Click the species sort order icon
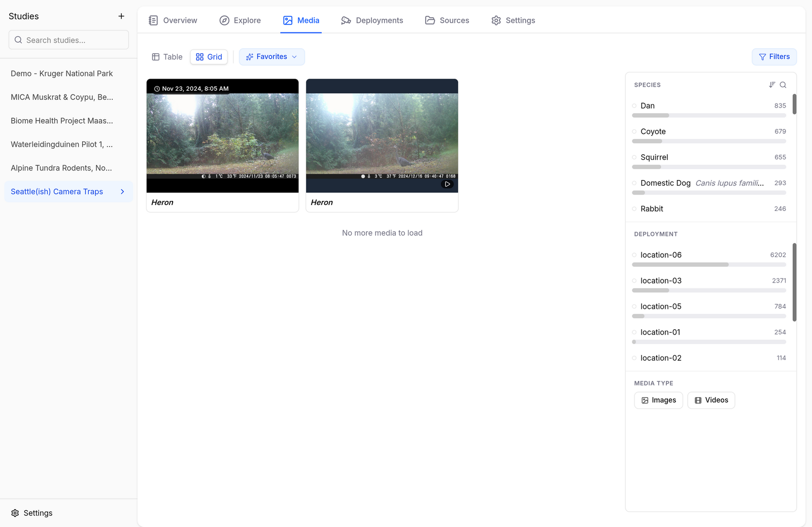812x527 pixels. point(772,85)
